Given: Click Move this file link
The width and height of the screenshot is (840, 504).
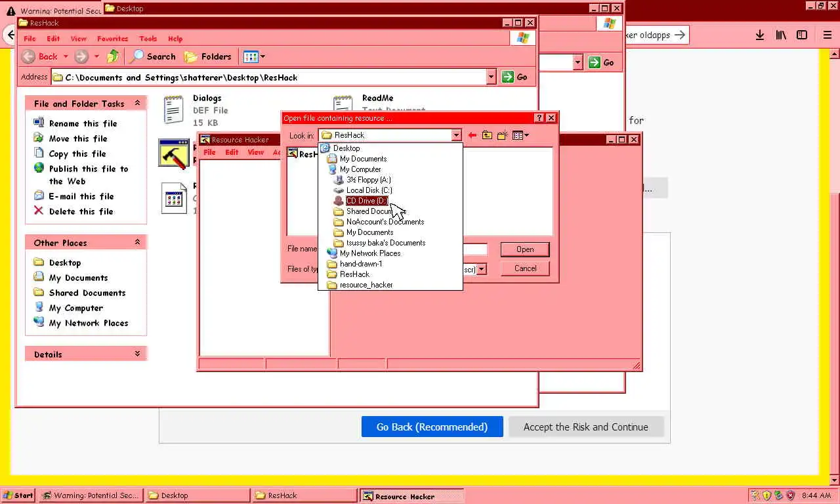Looking at the screenshot, I should click(x=78, y=138).
